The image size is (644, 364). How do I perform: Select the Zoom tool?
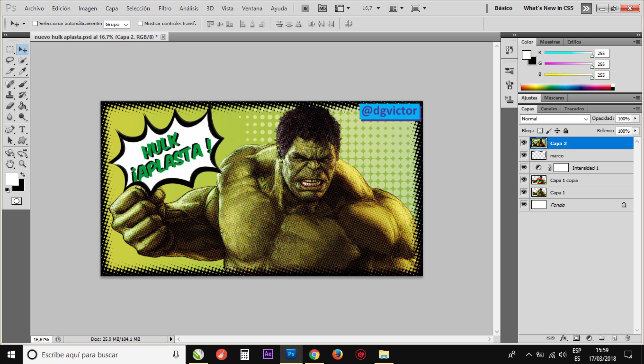[x=22, y=164]
